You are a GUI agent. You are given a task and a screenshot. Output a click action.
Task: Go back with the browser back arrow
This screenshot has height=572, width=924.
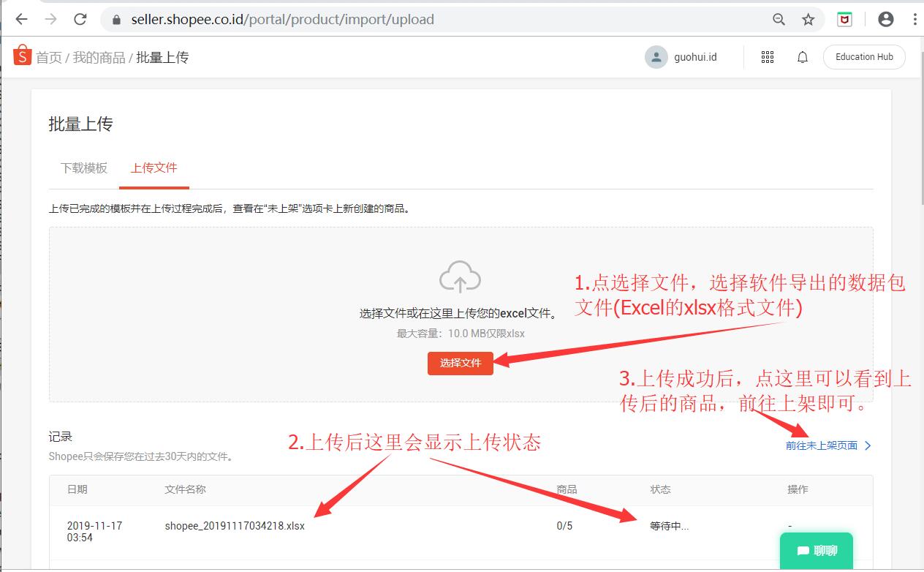pyautogui.click(x=22, y=20)
